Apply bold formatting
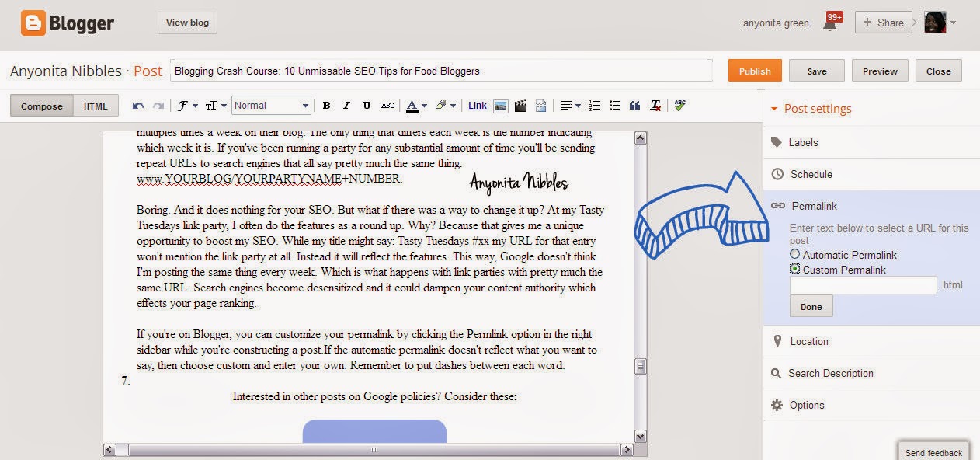Viewport: 980px width, 460px height. click(x=326, y=106)
